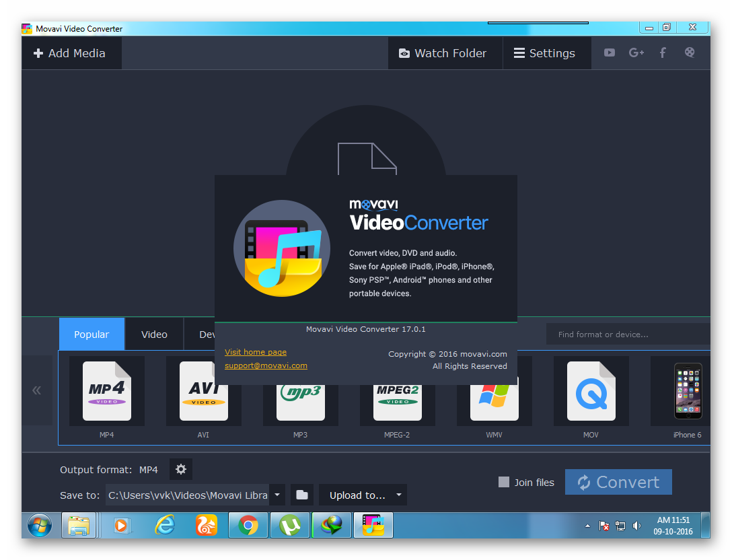
Task: Click the Windows Start button
Action: coord(39,526)
